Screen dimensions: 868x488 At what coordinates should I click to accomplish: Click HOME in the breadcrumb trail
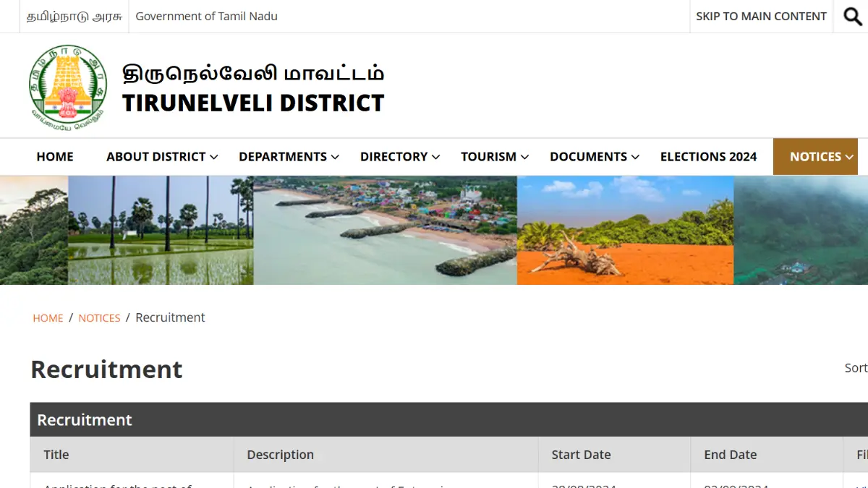(48, 318)
